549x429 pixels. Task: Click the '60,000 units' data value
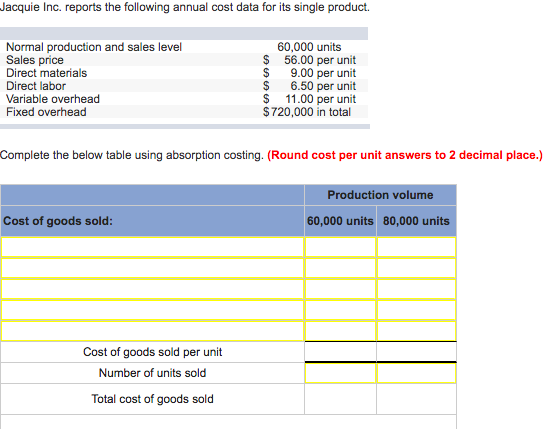tap(309, 47)
